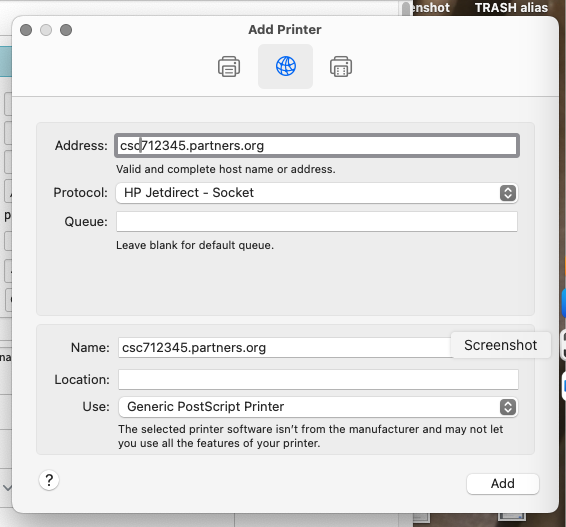Open the Windows printer tab icon

coord(341,66)
